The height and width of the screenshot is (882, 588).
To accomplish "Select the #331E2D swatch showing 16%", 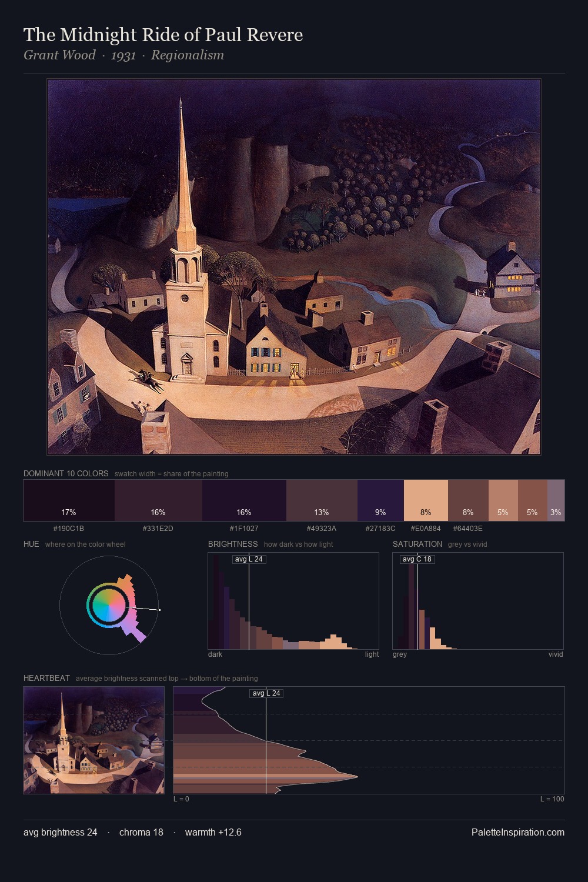I will [158, 500].
